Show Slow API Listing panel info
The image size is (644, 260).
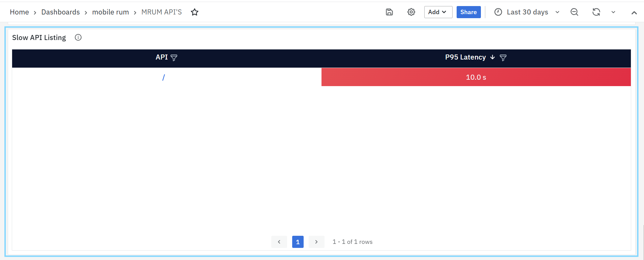coord(78,37)
